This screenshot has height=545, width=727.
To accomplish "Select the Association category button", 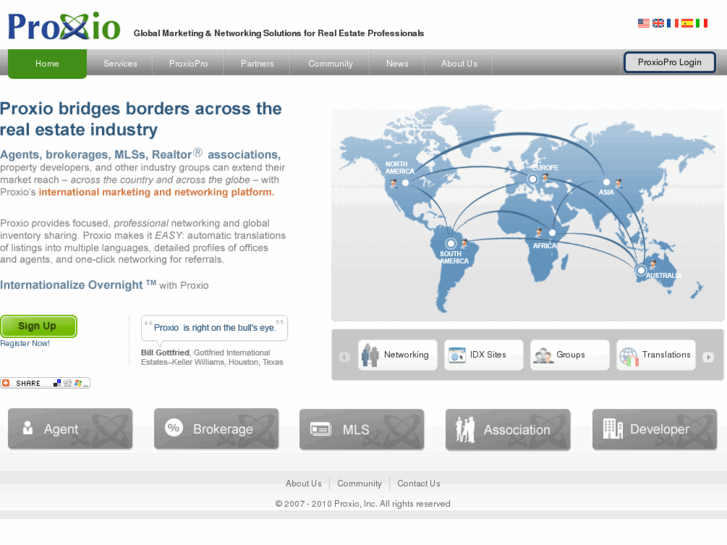I will click(x=508, y=430).
